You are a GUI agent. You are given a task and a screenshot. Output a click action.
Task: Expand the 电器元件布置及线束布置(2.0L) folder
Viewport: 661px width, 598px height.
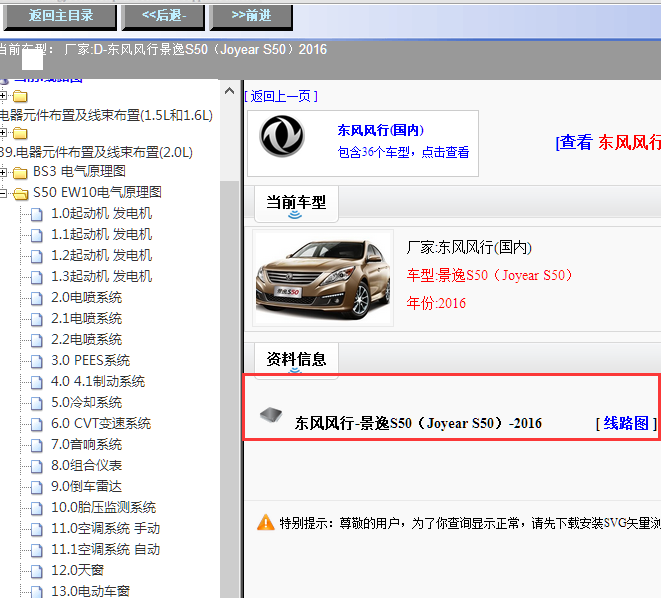pyautogui.click(x=3, y=133)
